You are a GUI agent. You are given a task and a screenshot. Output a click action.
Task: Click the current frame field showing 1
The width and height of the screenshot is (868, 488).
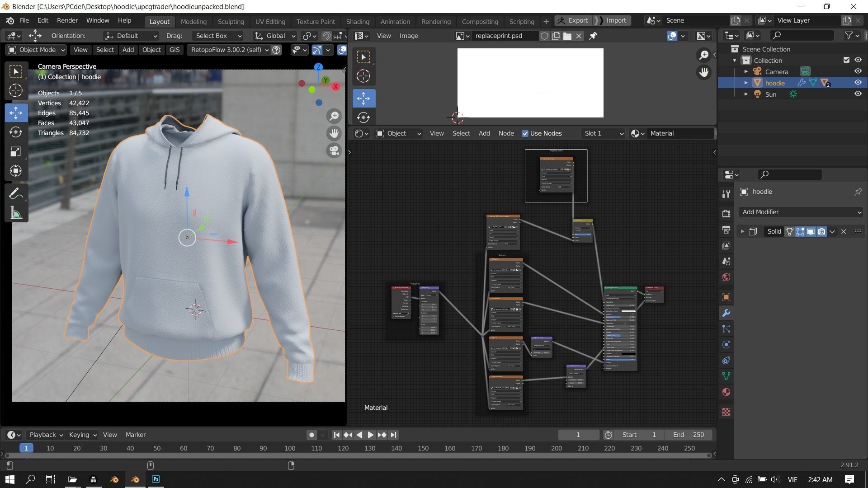point(578,435)
